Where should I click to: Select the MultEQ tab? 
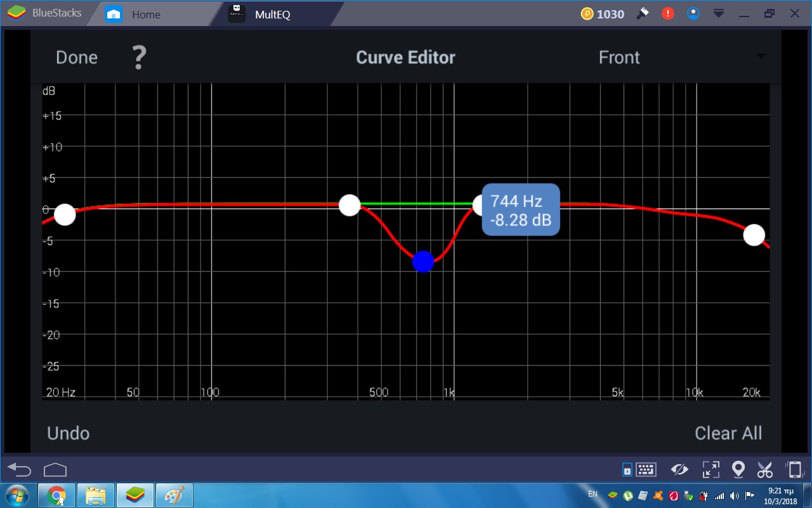(x=272, y=14)
